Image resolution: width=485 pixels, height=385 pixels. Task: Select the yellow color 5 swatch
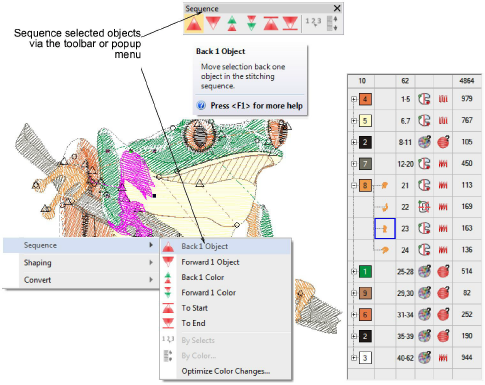click(x=365, y=121)
